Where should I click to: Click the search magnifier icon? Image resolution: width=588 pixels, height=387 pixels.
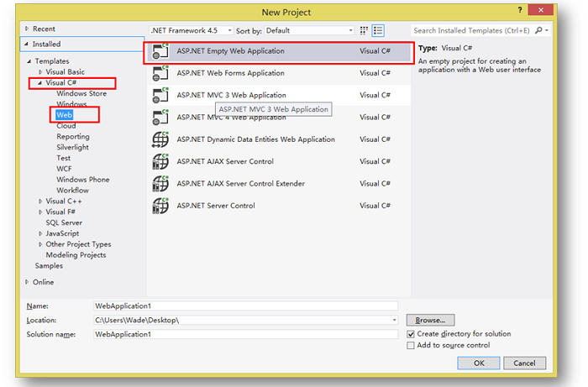[538, 30]
